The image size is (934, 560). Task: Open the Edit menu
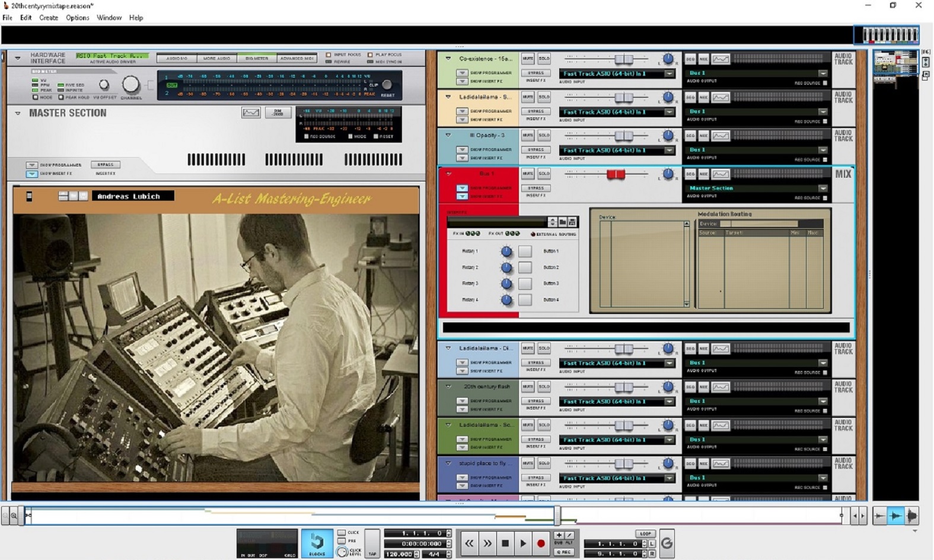point(25,18)
